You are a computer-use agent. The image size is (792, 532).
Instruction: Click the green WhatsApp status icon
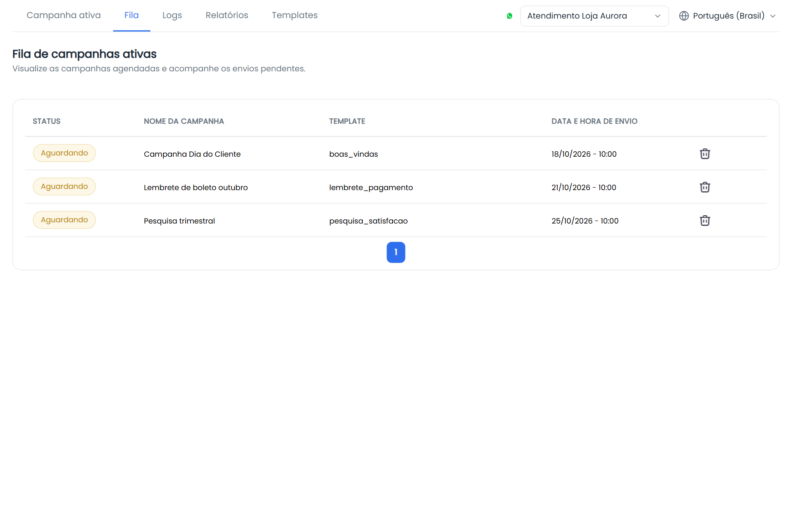509,16
